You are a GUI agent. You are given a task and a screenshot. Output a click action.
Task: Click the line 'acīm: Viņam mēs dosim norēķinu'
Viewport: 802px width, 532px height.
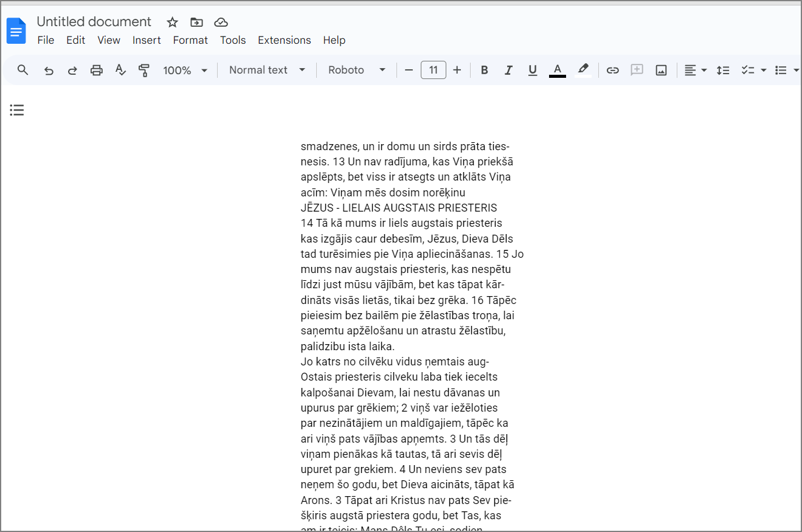[383, 193]
